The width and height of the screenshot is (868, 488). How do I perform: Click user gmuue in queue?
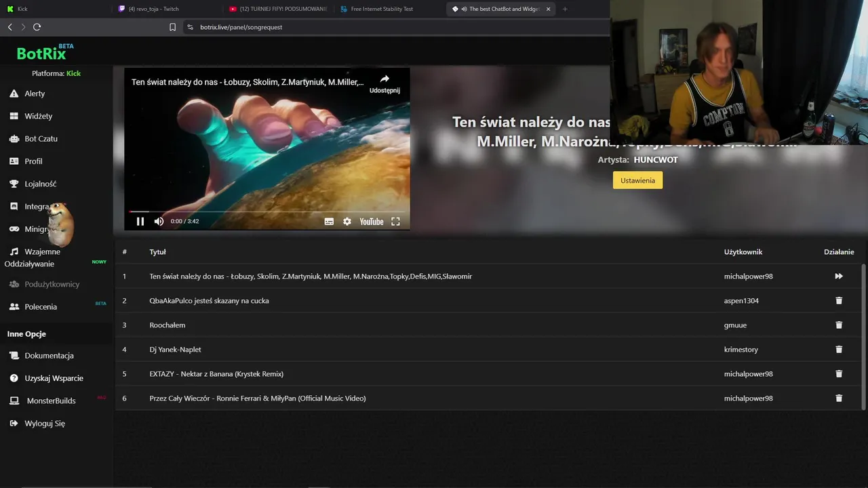coord(735,325)
